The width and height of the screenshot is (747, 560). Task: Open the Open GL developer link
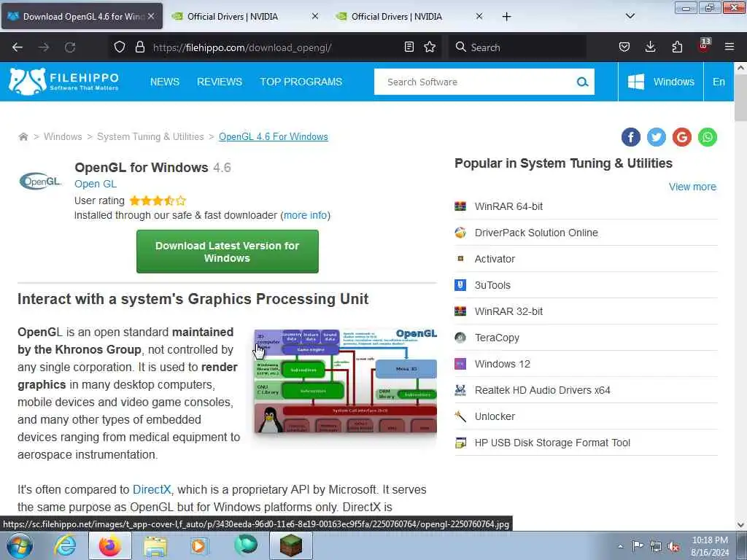point(96,184)
